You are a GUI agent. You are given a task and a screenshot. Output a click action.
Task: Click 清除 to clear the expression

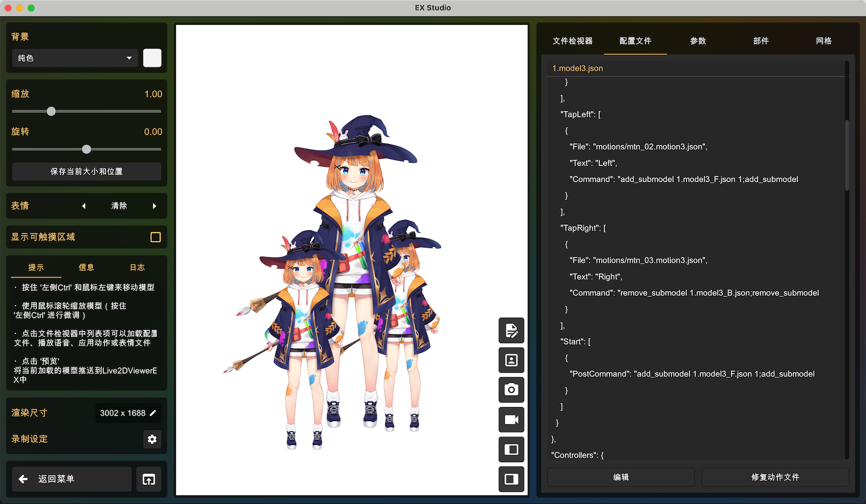[x=119, y=206]
